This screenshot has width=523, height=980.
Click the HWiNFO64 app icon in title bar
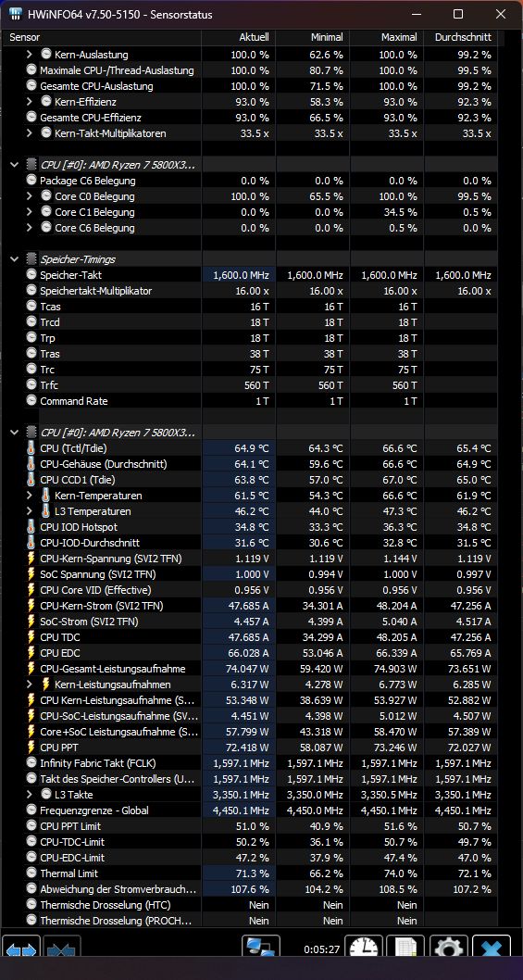15,14
